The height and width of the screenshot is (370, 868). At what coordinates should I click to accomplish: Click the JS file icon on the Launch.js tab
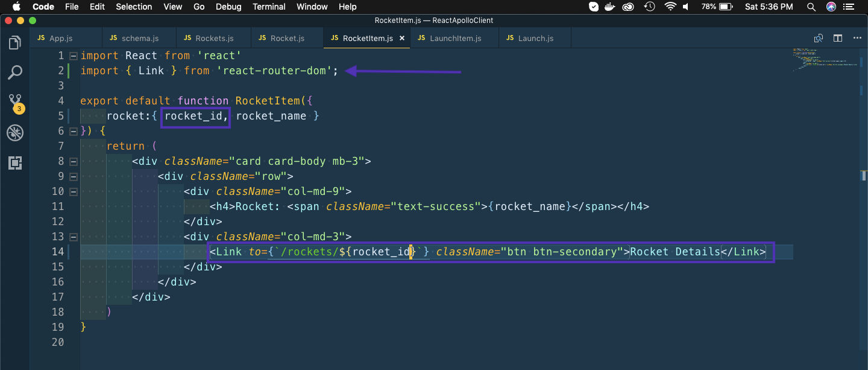point(510,38)
